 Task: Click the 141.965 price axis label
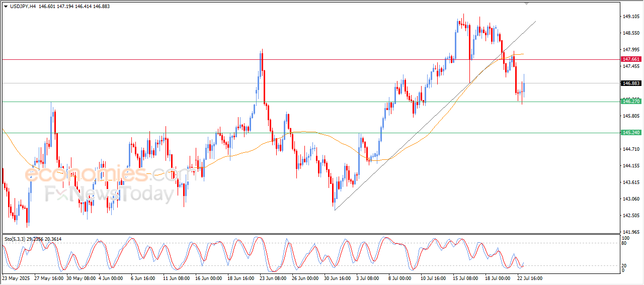[x=631, y=232]
